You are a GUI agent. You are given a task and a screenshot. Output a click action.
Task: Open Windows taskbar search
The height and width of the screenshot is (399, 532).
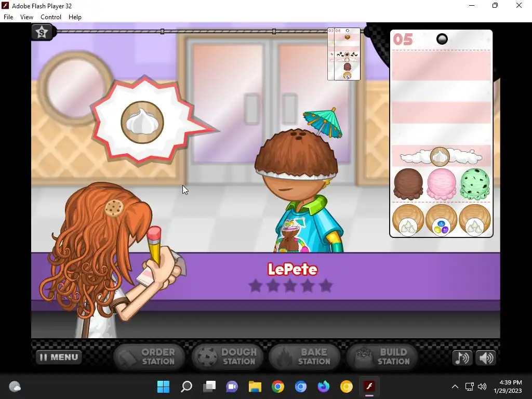coord(187,387)
